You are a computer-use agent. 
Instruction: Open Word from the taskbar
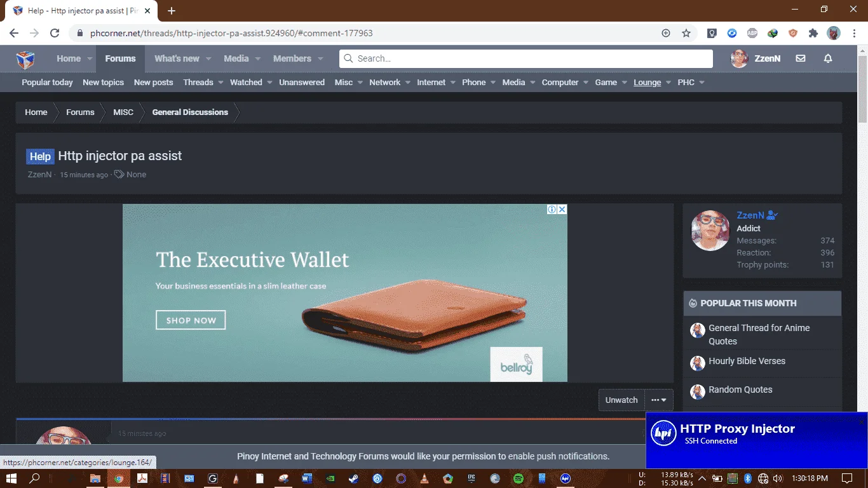[x=307, y=478]
